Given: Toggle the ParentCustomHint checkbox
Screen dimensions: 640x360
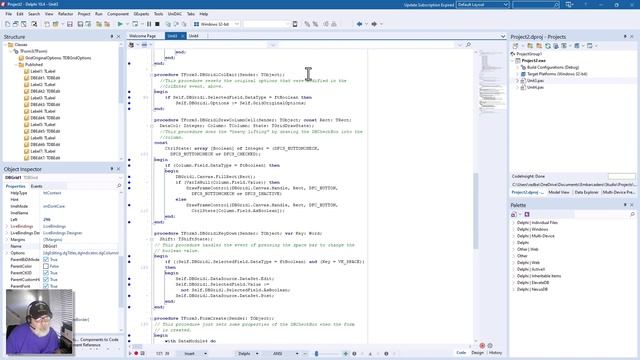Looking at the screenshot, I should (x=46, y=280).
